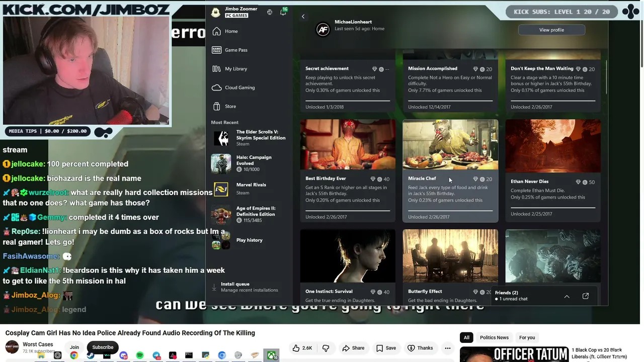Open the Worst Cases channel name link

(38, 344)
